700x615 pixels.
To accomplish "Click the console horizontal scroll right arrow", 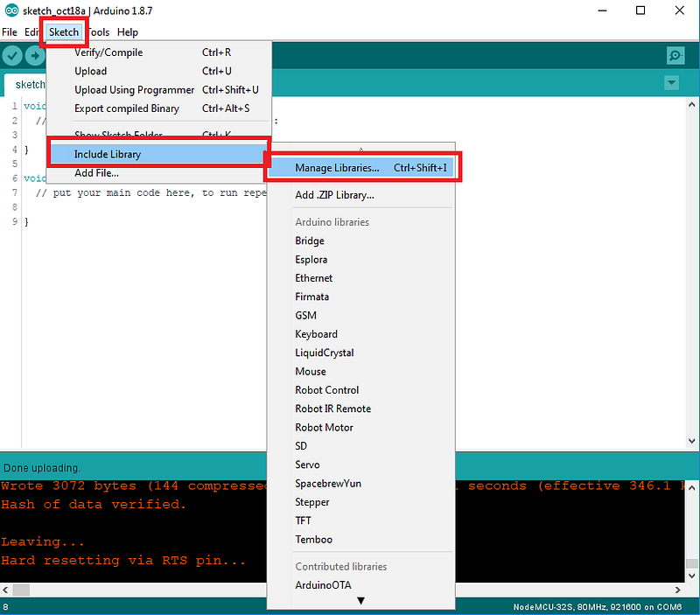I will pos(677,590).
